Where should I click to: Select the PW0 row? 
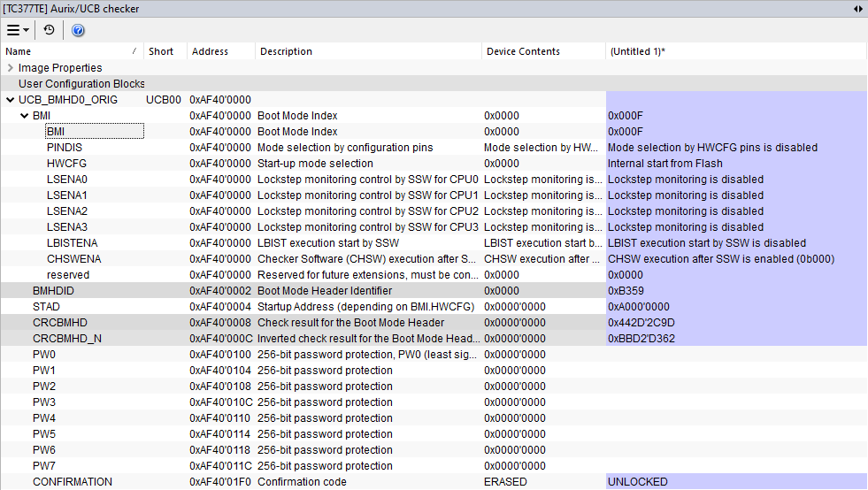pos(434,355)
